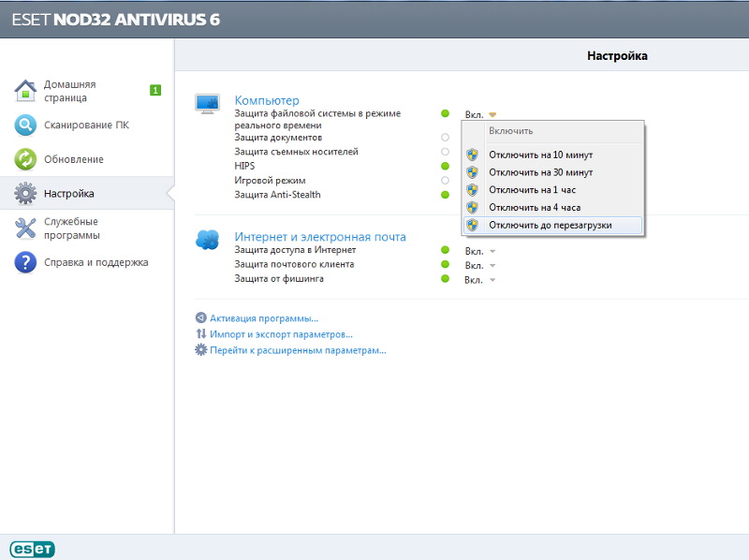Click the Активация программы... link
The width and height of the screenshot is (749, 560).
click(264, 318)
